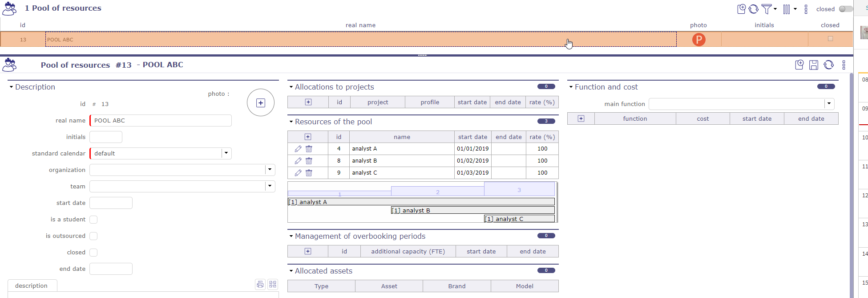Screen dimensions: 868x298
Task: Open the standard calendar dropdown
Action: point(226,153)
